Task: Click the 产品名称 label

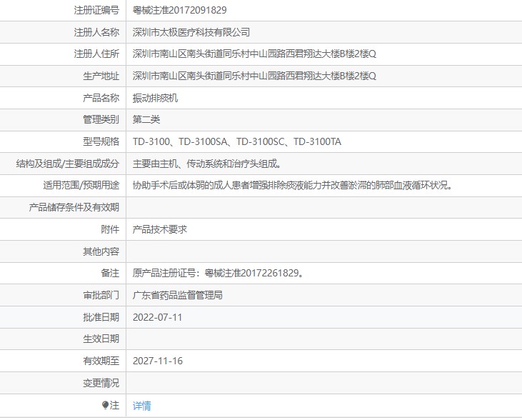Action: (101, 98)
